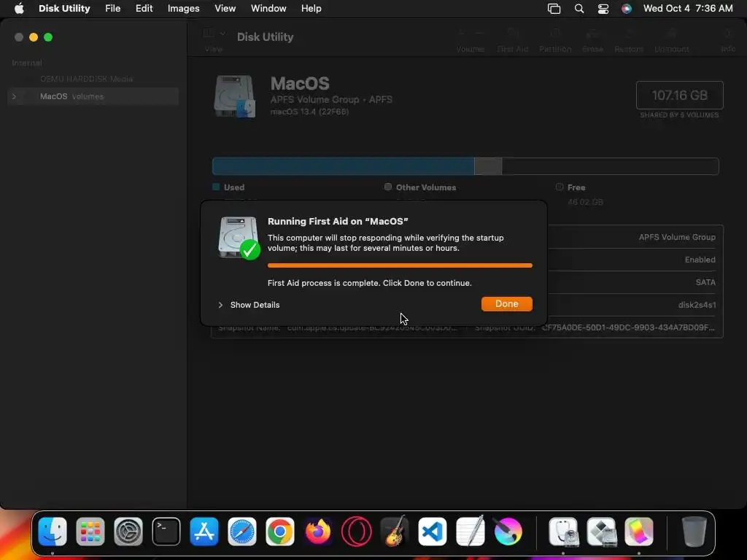747x560 pixels.
Task: Open Spotlight search in menu bar
Action: 578,9
